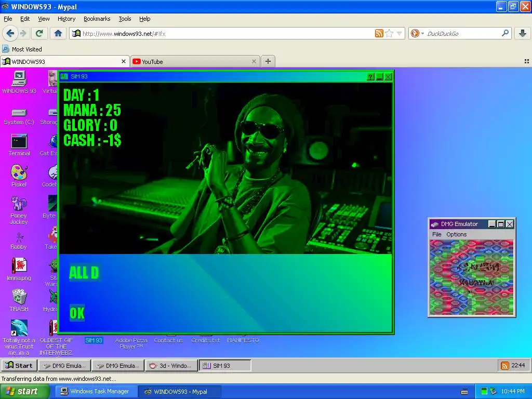Image resolution: width=532 pixels, height=399 pixels.
Task: Open the DMG Emulator Options menu
Action: [x=456, y=234]
